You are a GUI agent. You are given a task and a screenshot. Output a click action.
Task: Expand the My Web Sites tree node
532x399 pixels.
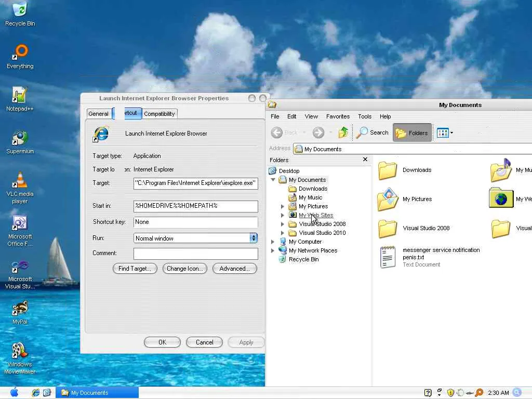coord(282,215)
